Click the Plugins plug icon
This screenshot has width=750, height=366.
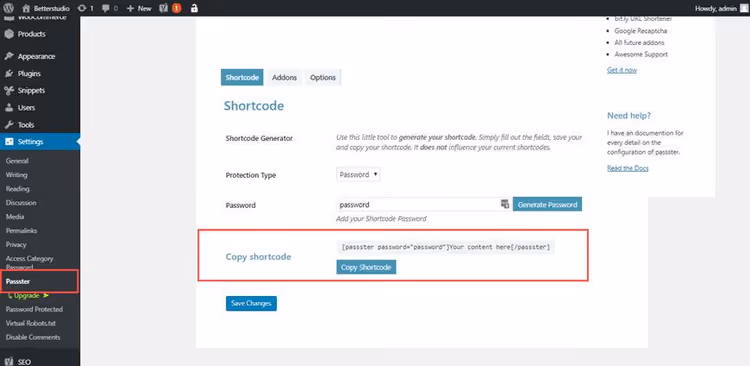[9, 74]
